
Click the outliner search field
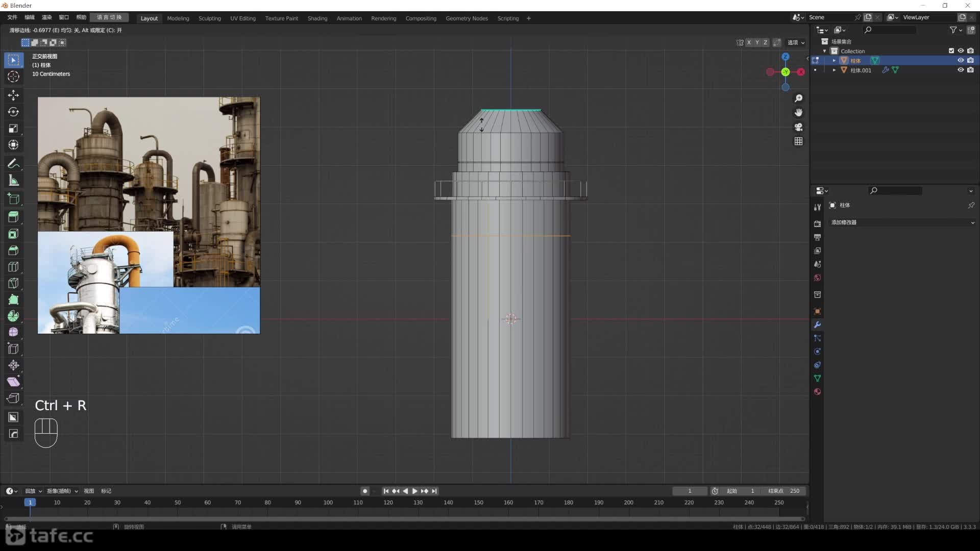[890, 30]
